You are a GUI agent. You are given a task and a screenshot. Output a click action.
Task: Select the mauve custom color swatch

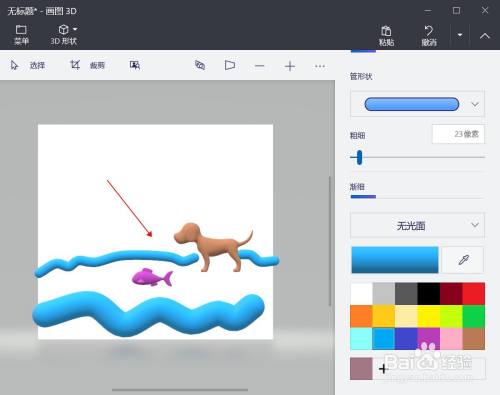(x=361, y=369)
